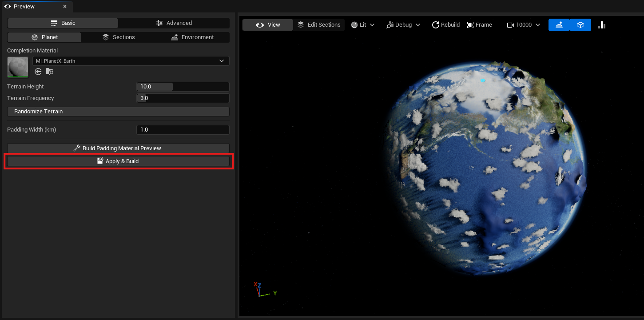This screenshot has height=320, width=644.
Task: Rebuild the planet preview
Action: click(446, 25)
